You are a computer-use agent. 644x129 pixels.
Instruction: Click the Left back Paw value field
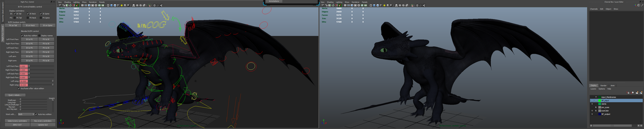[23, 74]
